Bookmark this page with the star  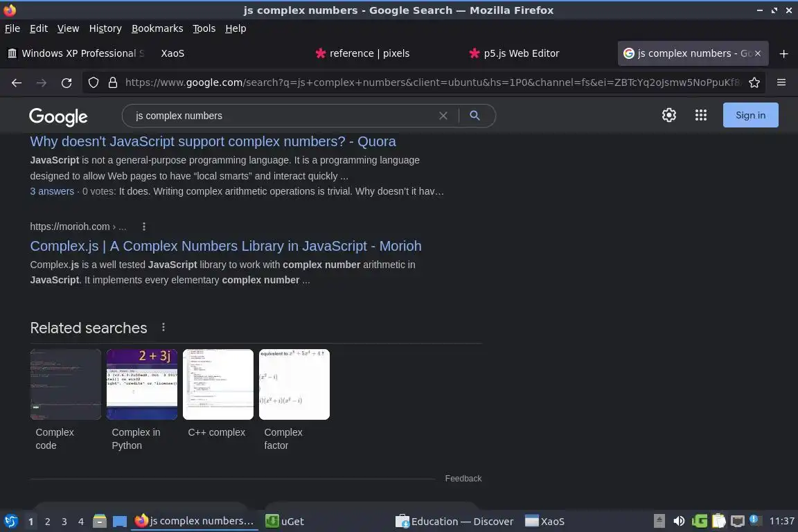coord(754,82)
